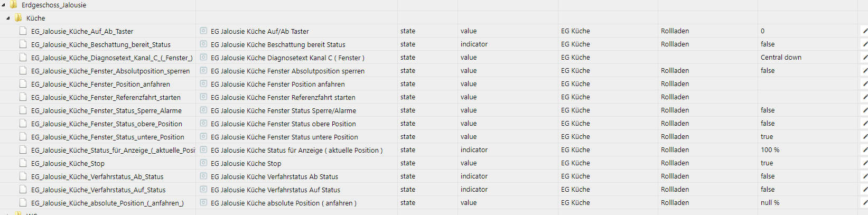Toggle the Beschattung bereit Status false value
Image resolution: width=868 pixels, height=215 pixels.
point(768,44)
